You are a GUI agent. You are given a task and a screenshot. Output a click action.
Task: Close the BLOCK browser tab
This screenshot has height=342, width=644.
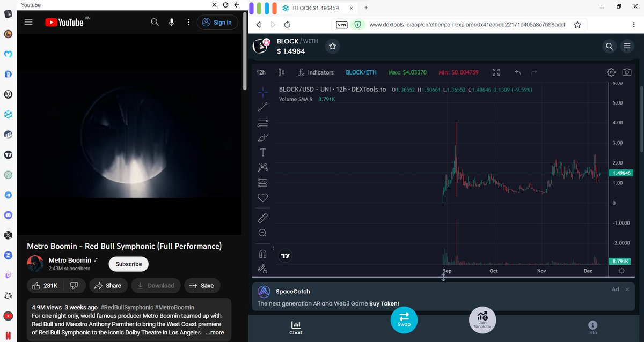coord(352,8)
